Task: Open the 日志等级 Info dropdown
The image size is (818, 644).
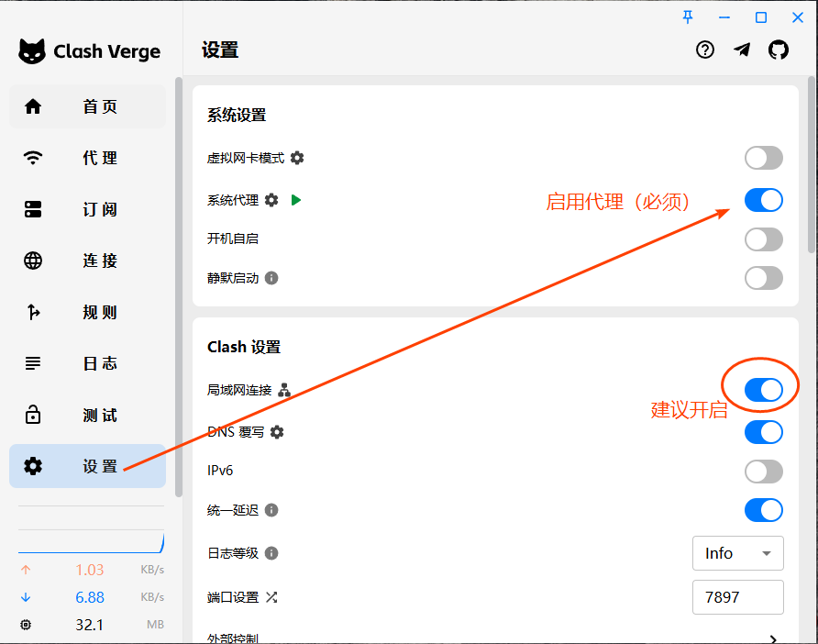Action: click(x=737, y=553)
